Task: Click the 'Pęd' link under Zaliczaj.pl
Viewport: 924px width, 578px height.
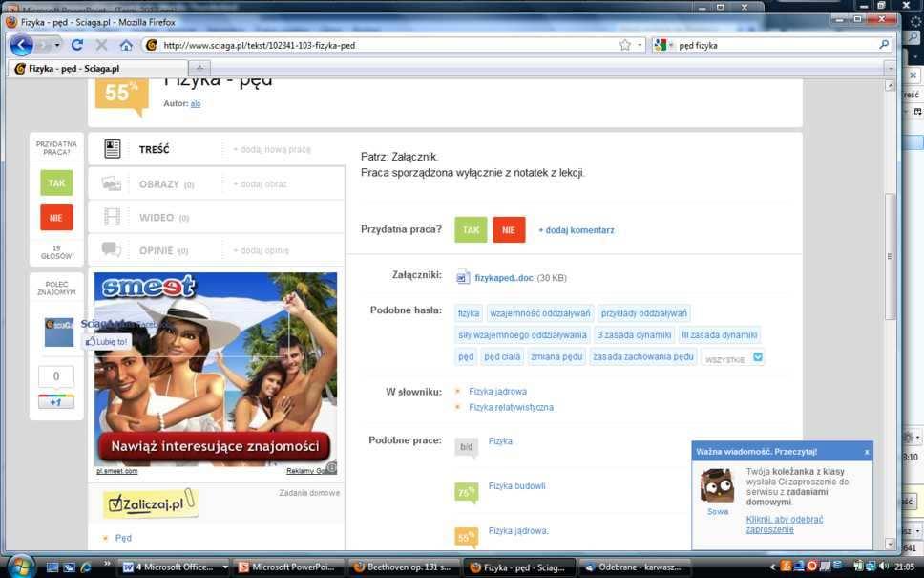Action: [123, 538]
